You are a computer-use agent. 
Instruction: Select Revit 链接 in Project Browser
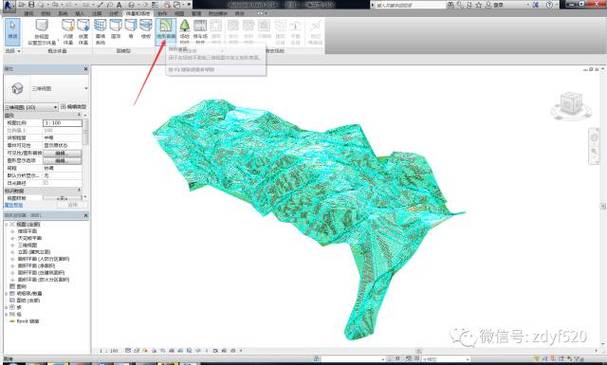tap(28, 321)
